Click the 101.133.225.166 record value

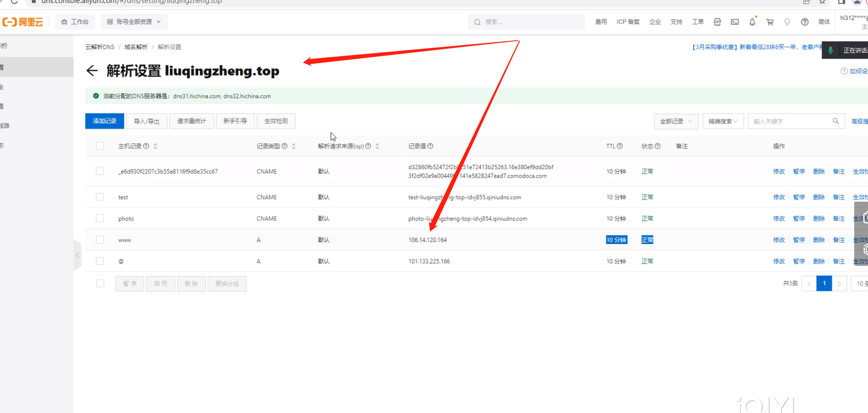click(x=429, y=261)
